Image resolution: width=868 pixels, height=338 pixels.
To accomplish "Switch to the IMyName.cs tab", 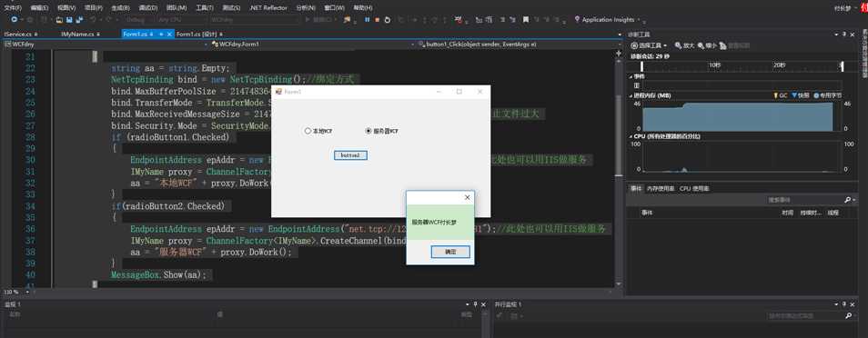I will coord(78,34).
